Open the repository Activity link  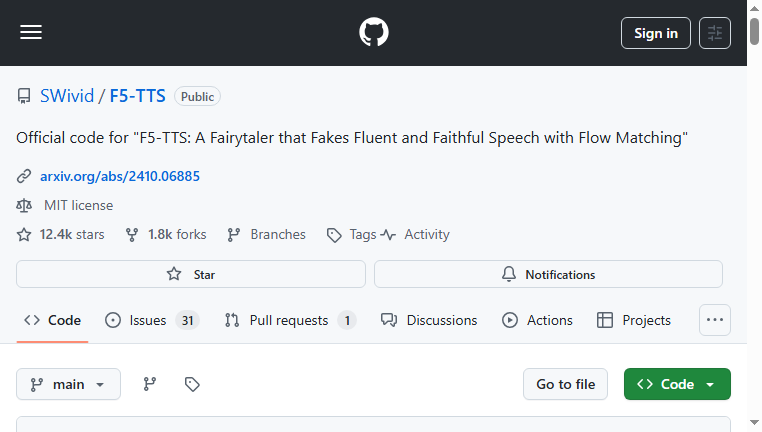pyautogui.click(x=427, y=235)
